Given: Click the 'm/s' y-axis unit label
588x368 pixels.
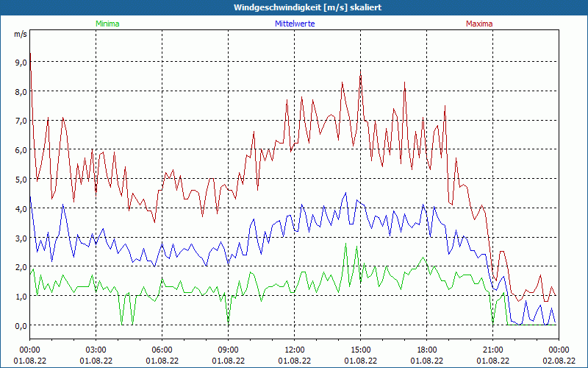Looking at the screenshot, I should tap(21, 34).
